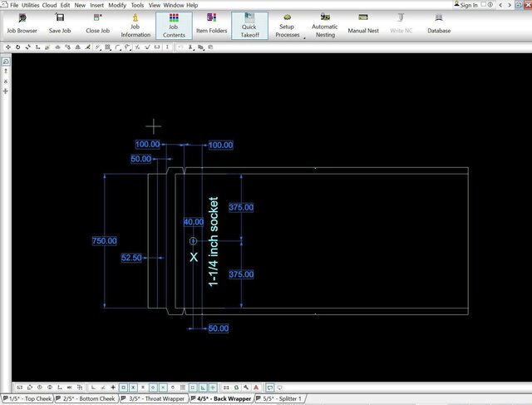Switch to 3/5 Throat Wrapper tab
Screen dimensions: 532x405
point(155,399)
